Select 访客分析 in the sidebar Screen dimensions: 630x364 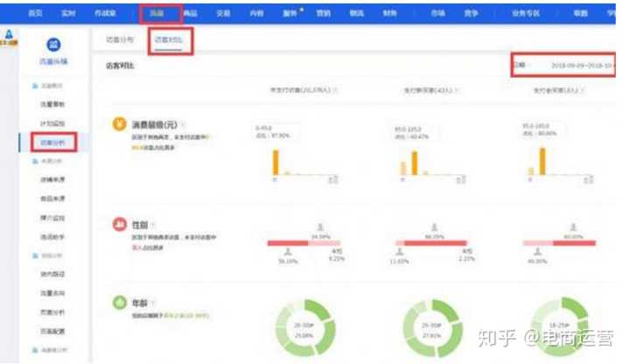click(x=52, y=143)
